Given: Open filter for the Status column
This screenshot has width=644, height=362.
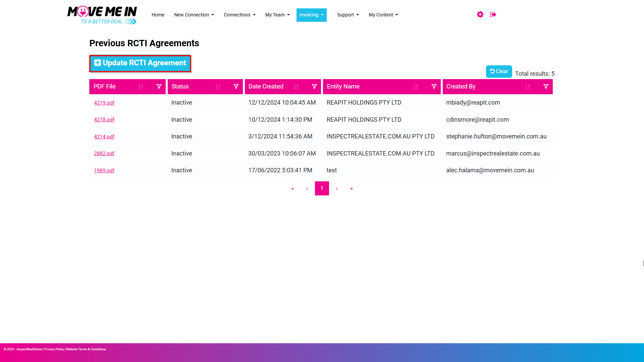Looking at the screenshot, I should 236,86.
